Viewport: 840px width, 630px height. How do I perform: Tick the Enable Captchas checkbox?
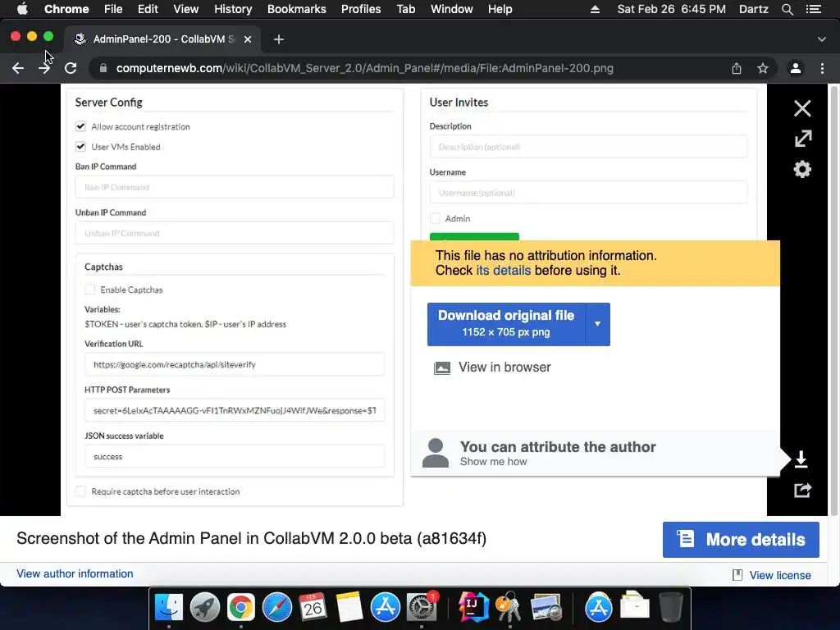click(x=89, y=290)
